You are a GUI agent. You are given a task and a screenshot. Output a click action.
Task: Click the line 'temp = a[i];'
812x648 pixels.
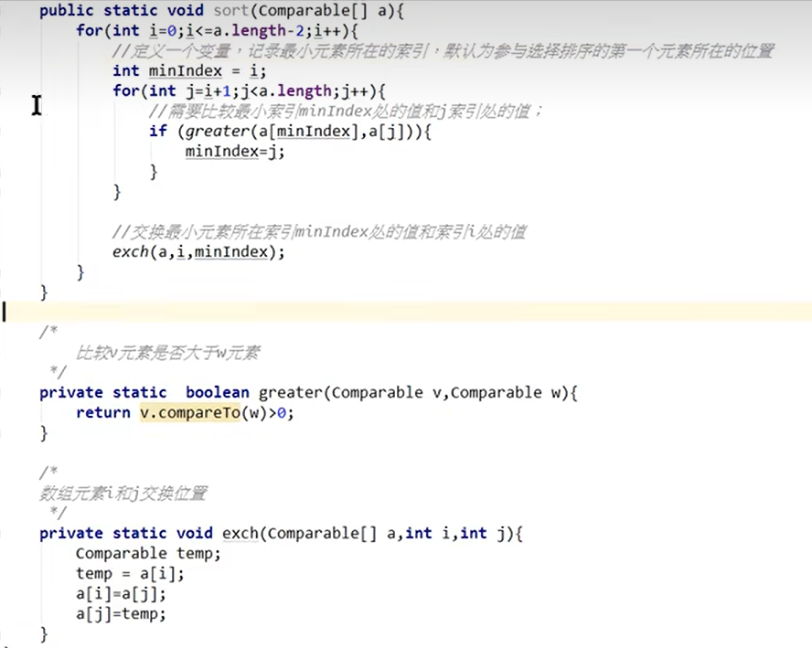click(x=131, y=574)
